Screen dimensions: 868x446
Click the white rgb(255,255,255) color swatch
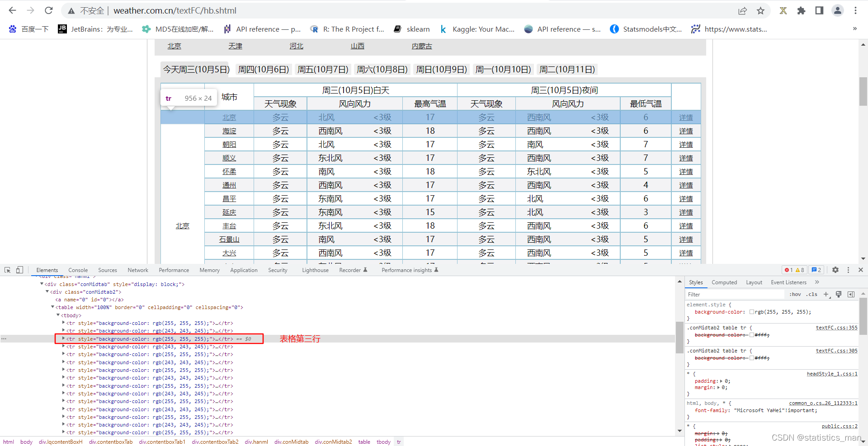(x=752, y=312)
